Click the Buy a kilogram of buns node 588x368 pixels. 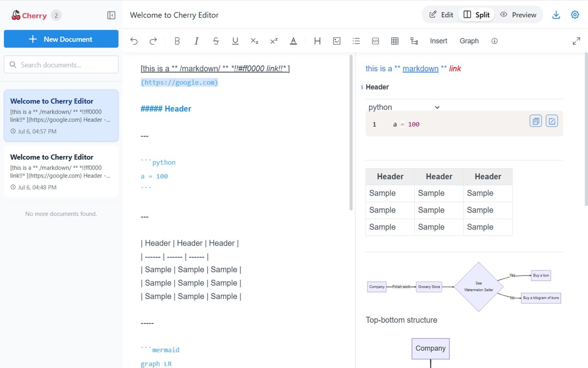point(541,298)
